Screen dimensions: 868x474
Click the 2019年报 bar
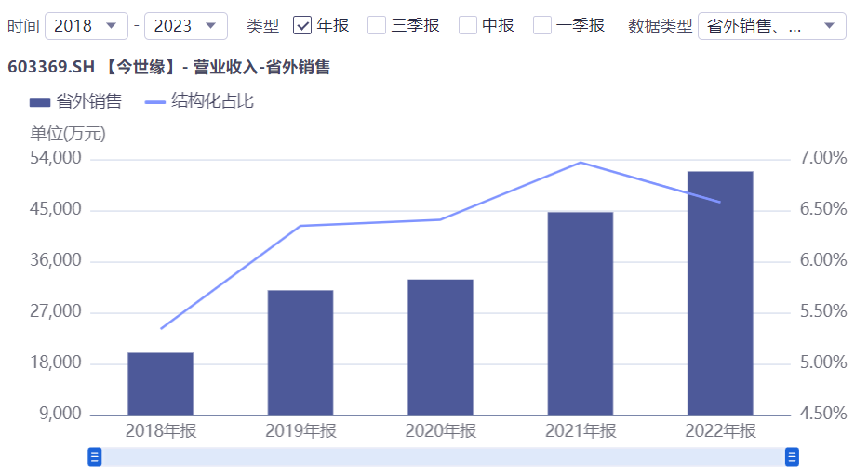pyautogui.click(x=300, y=353)
